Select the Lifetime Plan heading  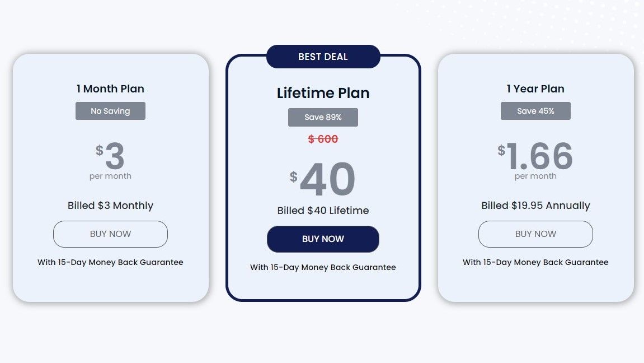pos(323,93)
